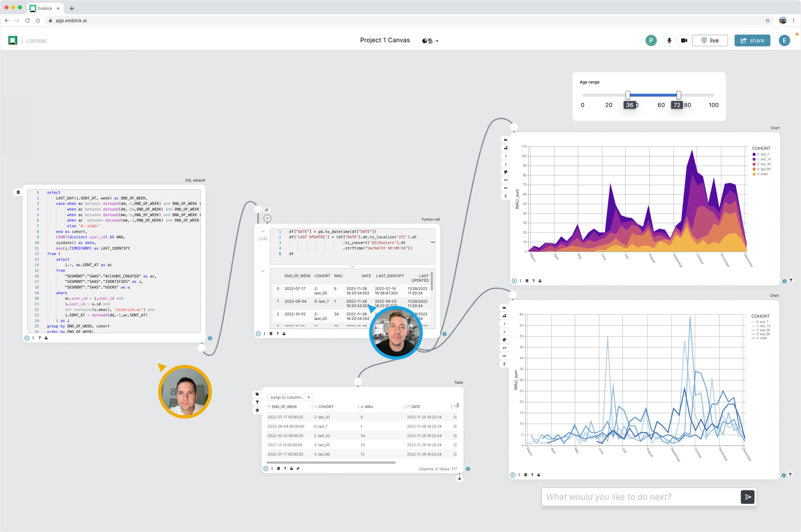Set x-axis option on the top chart
801x532 pixels.
point(506,156)
